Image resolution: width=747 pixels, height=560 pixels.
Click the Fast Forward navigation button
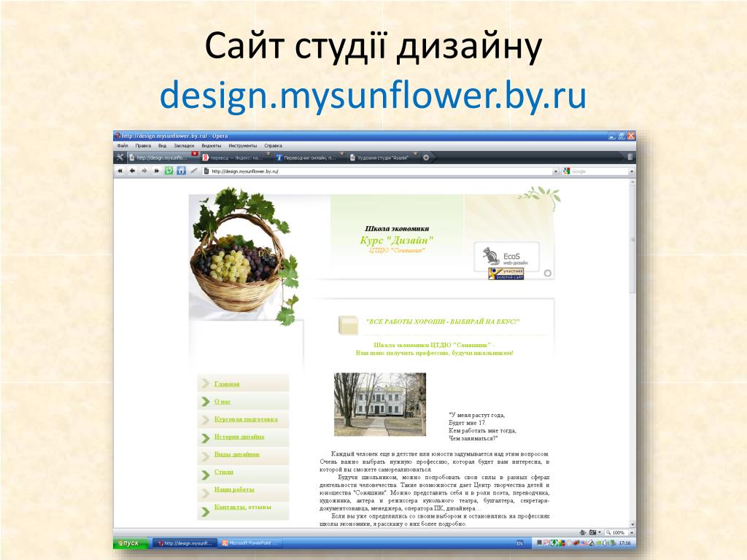pyautogui.click(x=156, y=171)
